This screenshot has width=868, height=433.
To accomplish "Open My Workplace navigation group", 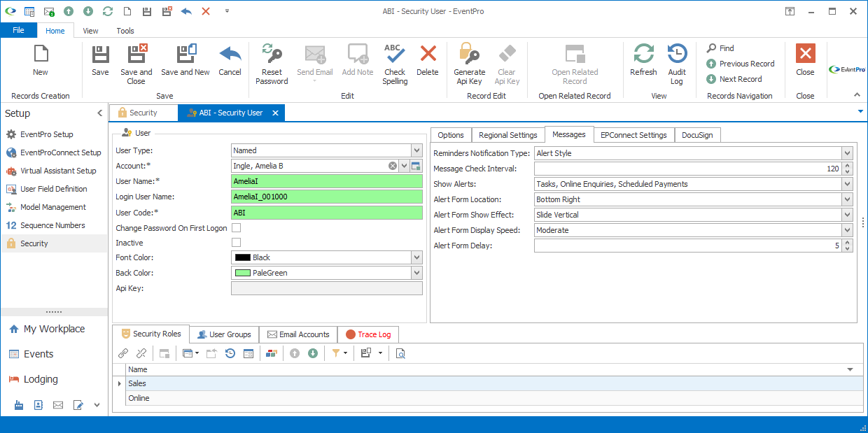I will tap(54, 329).
